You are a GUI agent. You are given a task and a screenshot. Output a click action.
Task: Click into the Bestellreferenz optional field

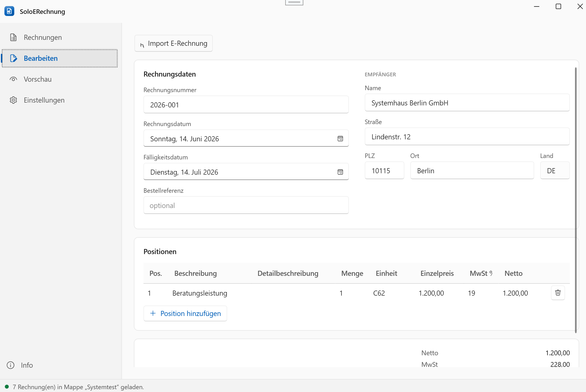[246, 205]
